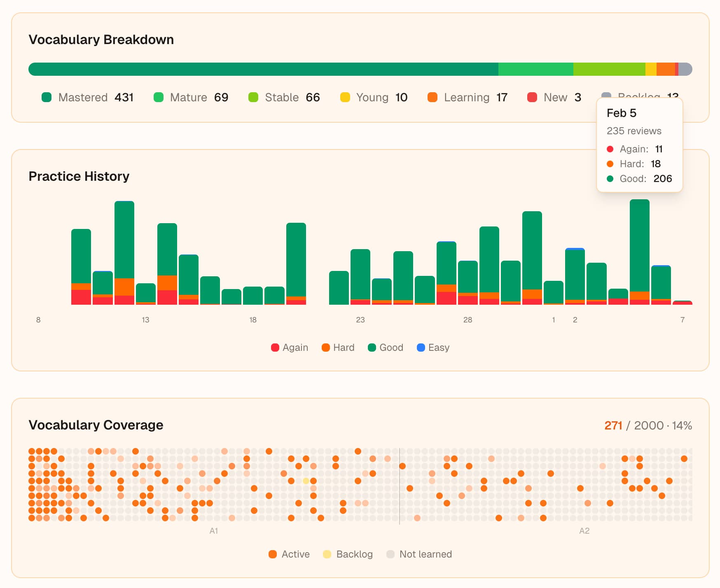Click the tallest Feb 5 practice bar

pos(639,247)
